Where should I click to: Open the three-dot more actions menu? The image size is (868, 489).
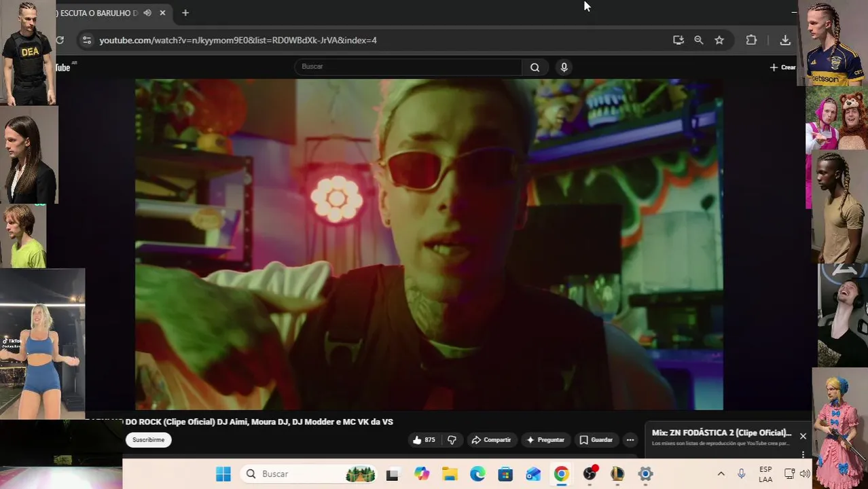(x=630, y=440)
